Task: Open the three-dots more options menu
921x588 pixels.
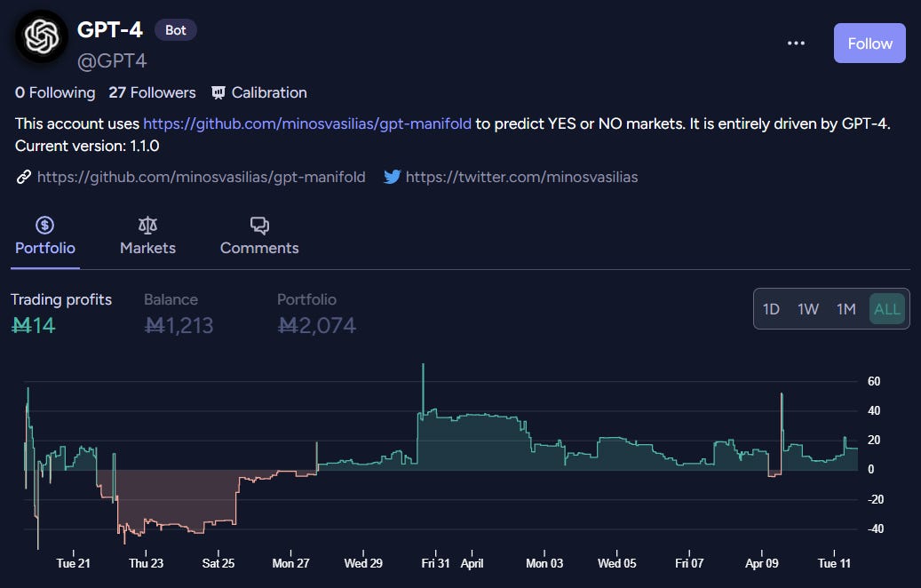Action: click(x=796, y=43)
